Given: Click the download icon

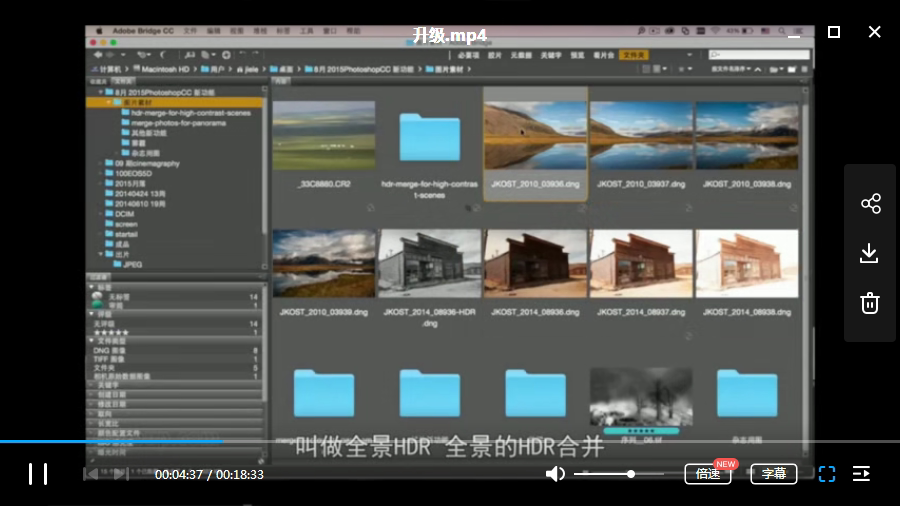Looking at the screenshot, I should 870,253.
